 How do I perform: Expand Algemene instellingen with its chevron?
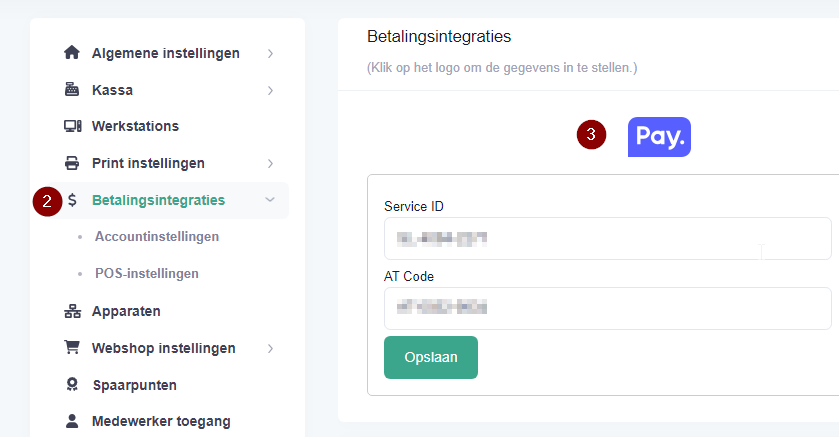click(270, 53)
